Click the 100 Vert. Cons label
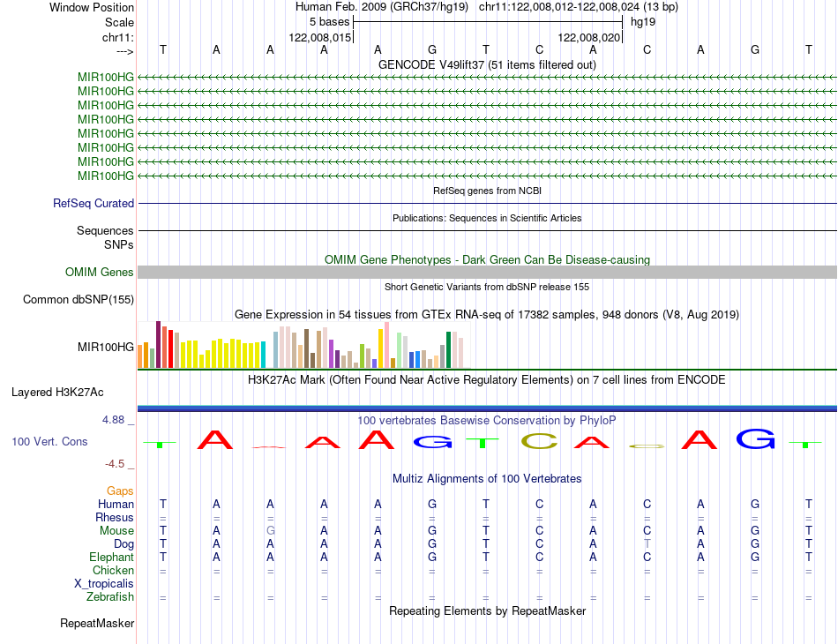This screenshot has width=838, height=644. click(49, 441)
